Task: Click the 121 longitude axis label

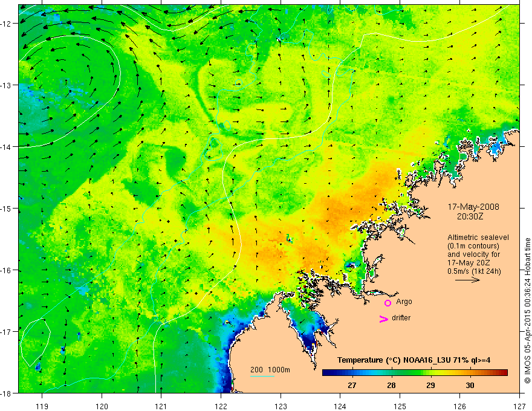Action: pyautogui.click(x=161, y=406)
